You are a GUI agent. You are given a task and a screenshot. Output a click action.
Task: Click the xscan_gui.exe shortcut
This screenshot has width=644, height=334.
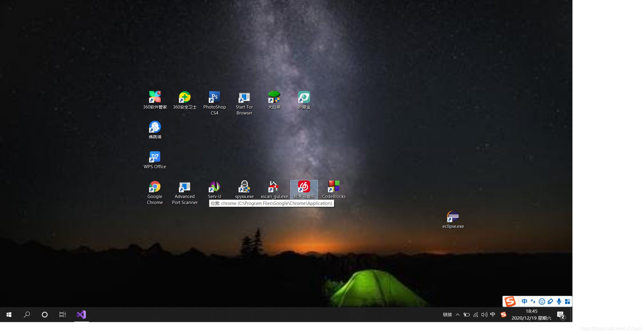click(274, 187)
